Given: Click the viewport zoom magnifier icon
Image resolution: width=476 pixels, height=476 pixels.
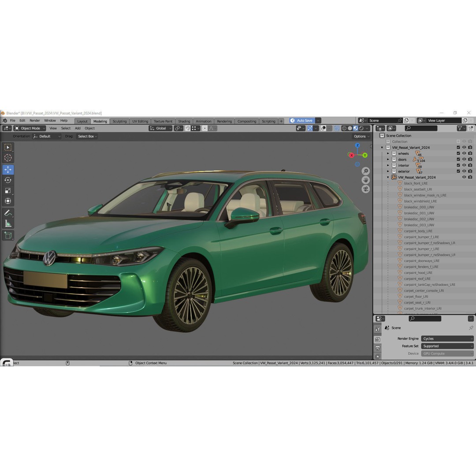Looking at the screenshot, I should pyautogui.click(x=365, y=171).
